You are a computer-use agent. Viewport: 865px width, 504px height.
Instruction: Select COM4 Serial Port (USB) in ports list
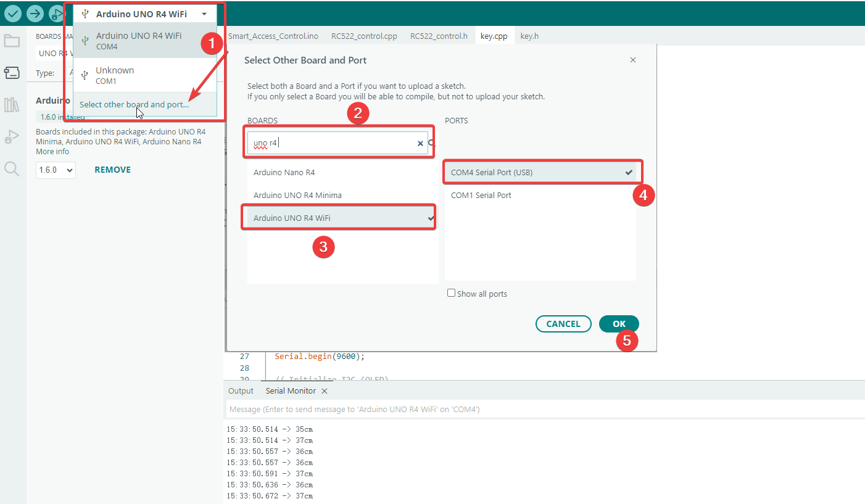click(540, 173)
